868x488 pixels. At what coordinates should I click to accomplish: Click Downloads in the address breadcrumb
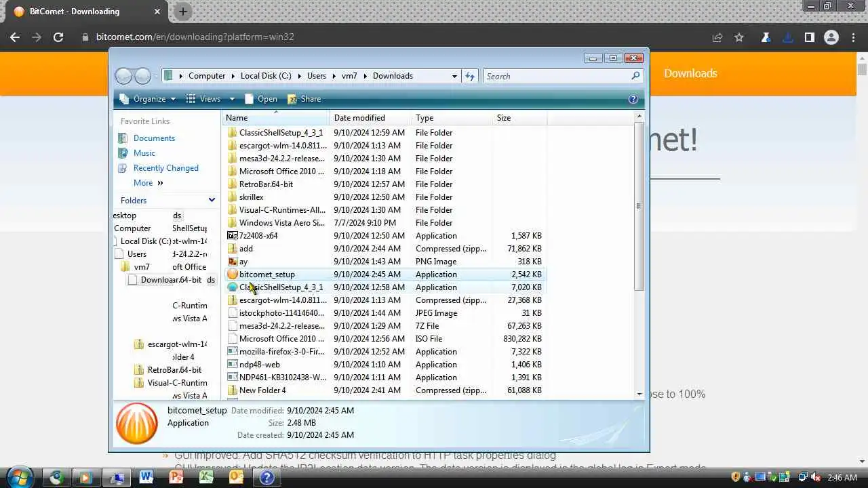coord(393,76)
